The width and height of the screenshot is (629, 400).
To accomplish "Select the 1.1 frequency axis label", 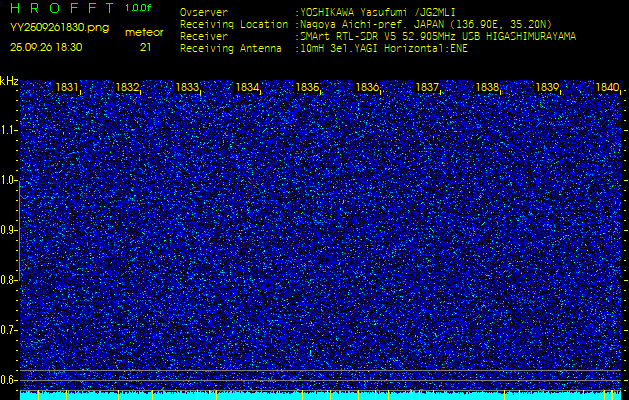I will click(x=9, y=130).
